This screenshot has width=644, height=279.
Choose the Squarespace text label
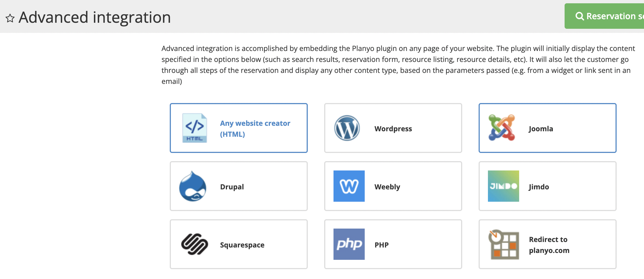(x=242, y=245)
